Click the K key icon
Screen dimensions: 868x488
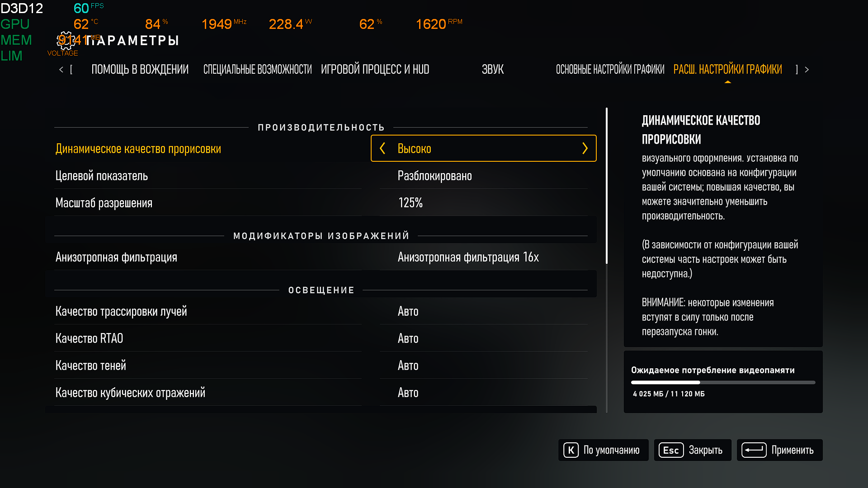pos(571,450)
